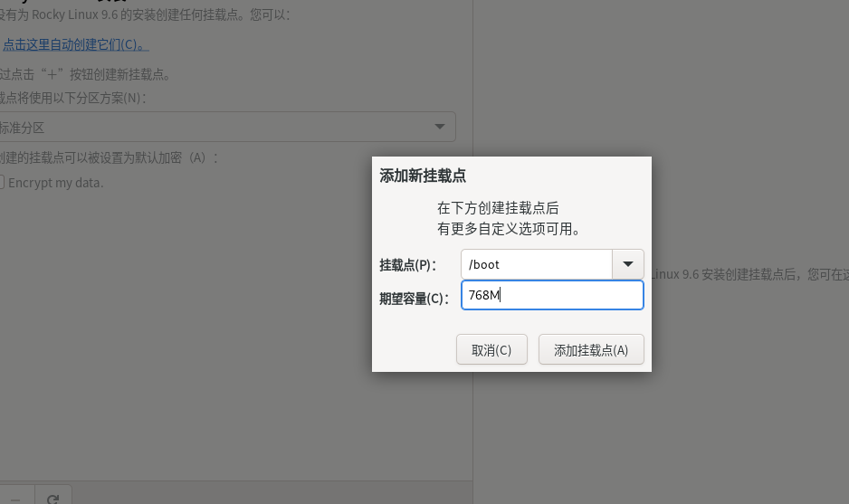Open the 标准分区 partition scheme dropdown
This screenshot has height=504, width=849.
[226, 128]
